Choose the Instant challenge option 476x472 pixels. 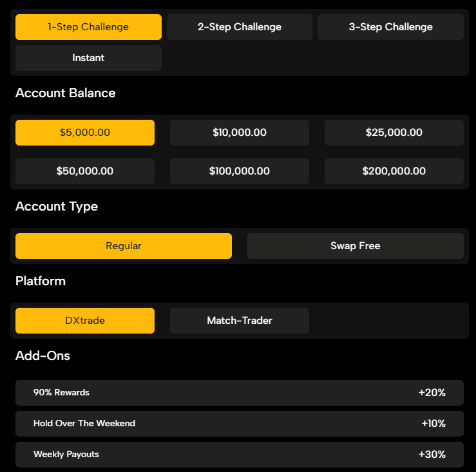88,58
